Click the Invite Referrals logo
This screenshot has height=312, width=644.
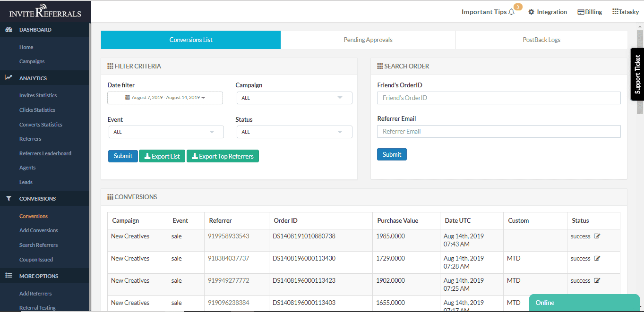click(x=45, y=11)
